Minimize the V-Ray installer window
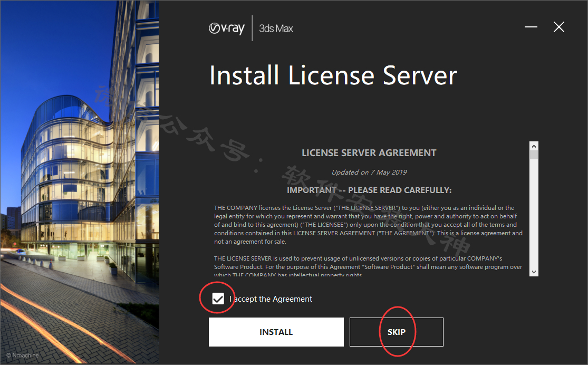The width and height of the screenshot is (588, 365). click(531, 27)
